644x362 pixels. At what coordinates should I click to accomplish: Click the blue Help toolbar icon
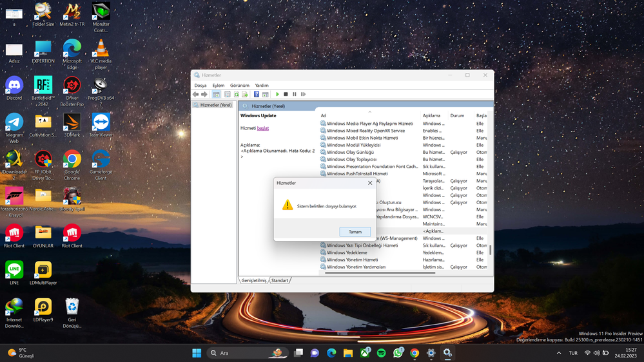coord(257,95)
